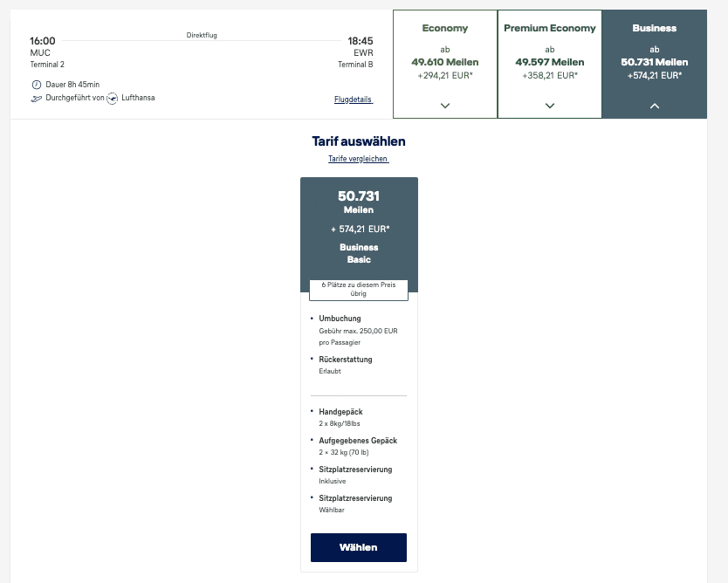Select the Economy cabin heading
Image resolution: width=728 pixels, height=583 pixels.
[445, 28]
